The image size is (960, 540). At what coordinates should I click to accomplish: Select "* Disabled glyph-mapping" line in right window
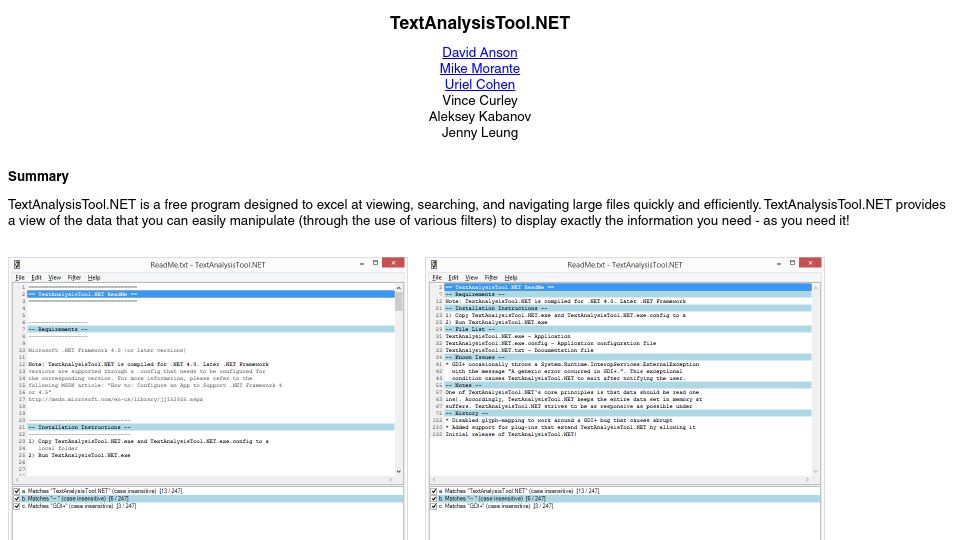pos(558,421)
